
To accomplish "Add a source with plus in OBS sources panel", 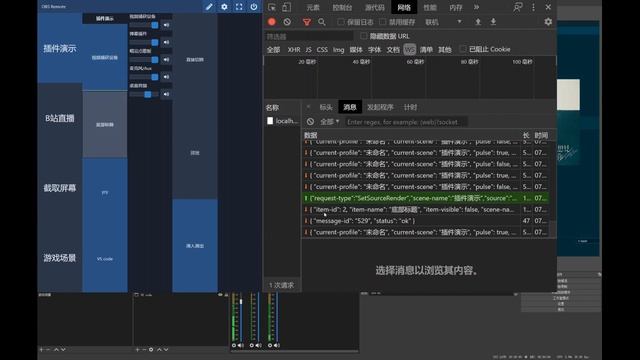I will click(137, 349).
